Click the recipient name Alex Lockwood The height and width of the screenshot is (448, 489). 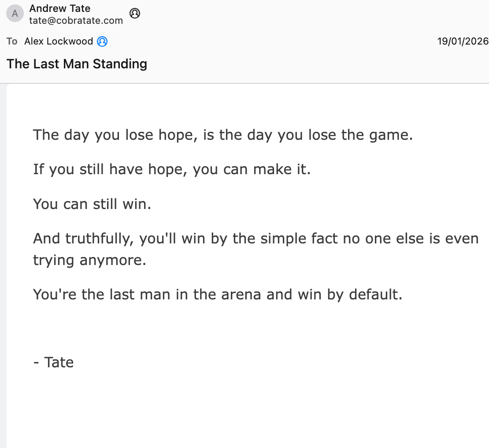[59, 41]
